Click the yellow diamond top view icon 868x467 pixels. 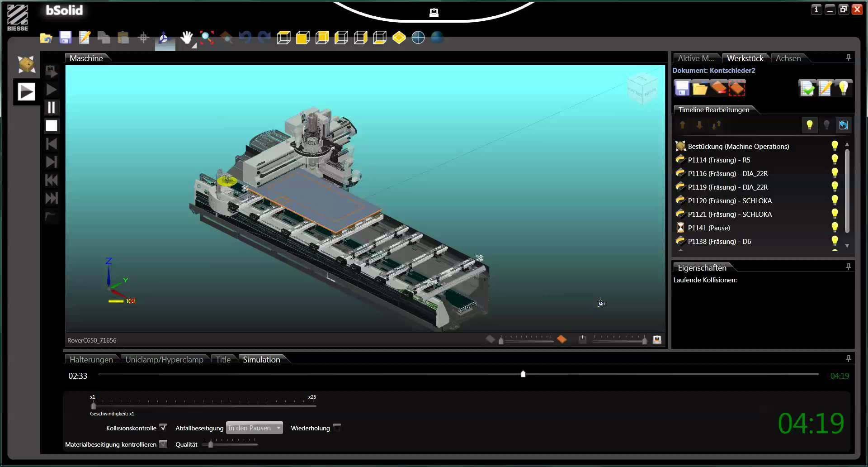coord(399,38)
